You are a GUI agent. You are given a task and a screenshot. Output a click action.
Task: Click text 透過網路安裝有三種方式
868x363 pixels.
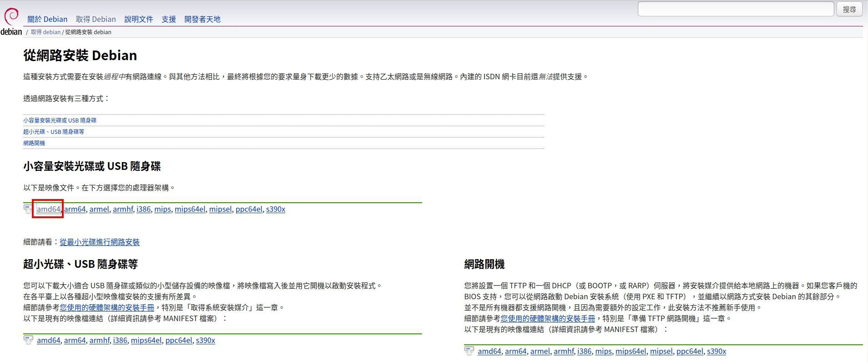coord(66,98)
